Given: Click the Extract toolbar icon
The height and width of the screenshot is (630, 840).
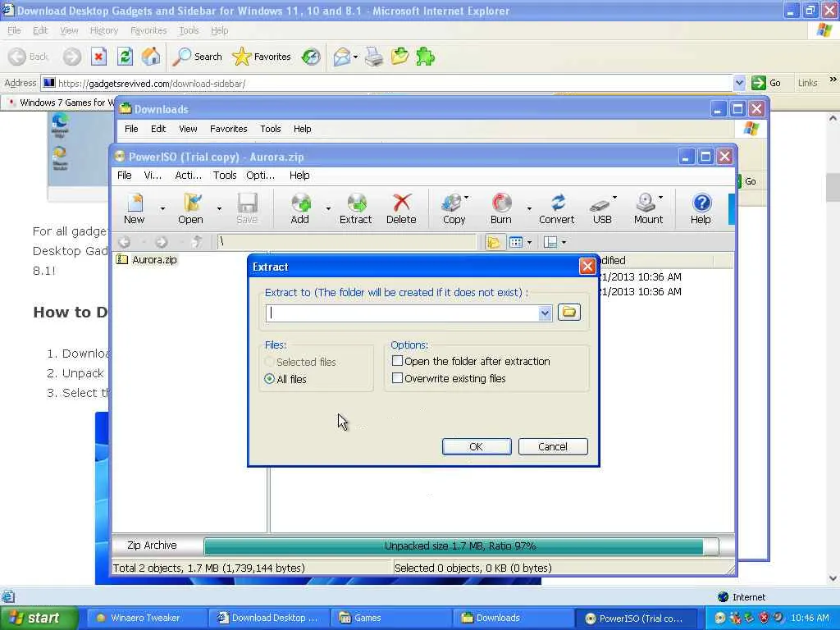Looking at the screenshot, I should (356, 208).
